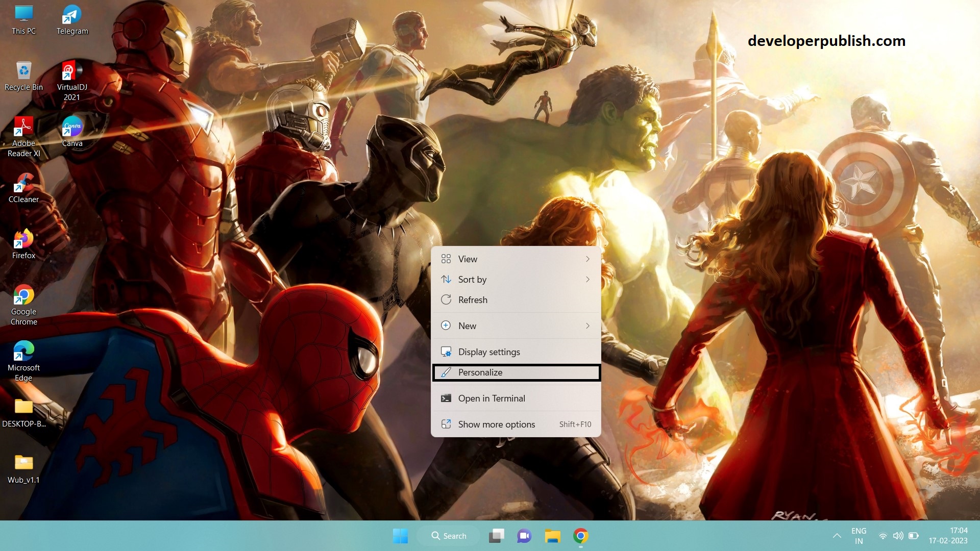Viewport: 980px width, 551px height.
Task: Click Refresh to refresh the desktop
Action: point(473,299)
